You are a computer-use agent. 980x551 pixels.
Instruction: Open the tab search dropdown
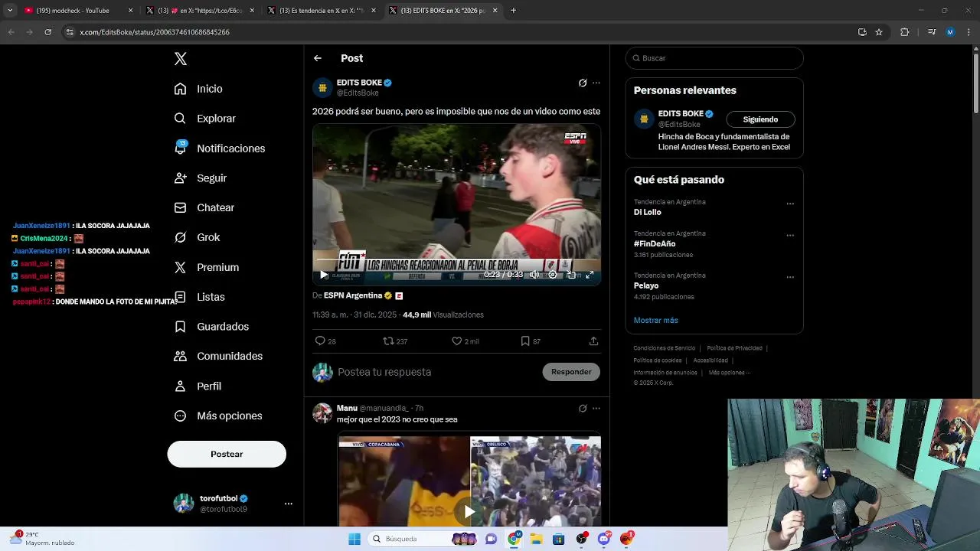pos(10,11)
